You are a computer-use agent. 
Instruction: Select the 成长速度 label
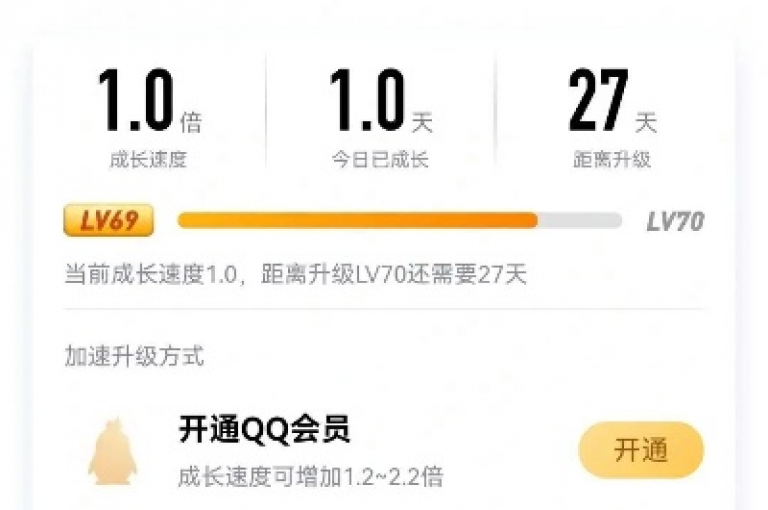pos(148,160)
